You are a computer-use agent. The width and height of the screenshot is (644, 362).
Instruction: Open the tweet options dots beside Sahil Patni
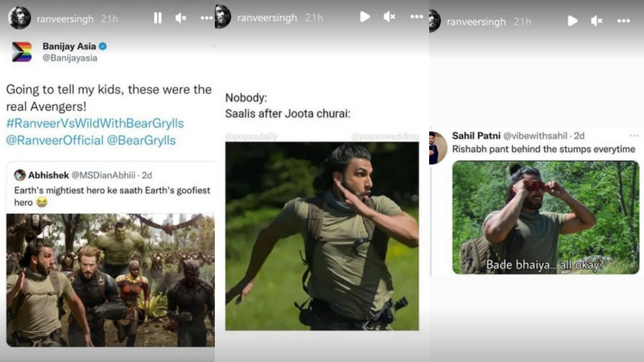[x=634, y=135]
